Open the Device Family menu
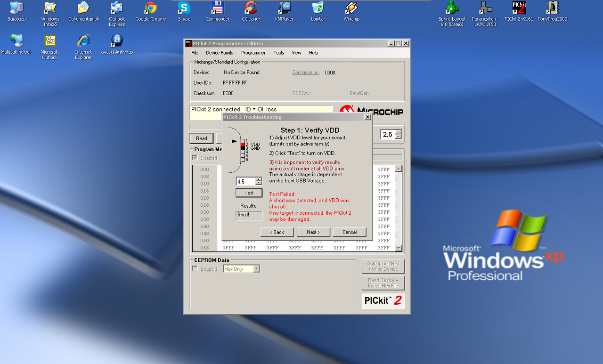The width and height of the screenshot is (603, 364). click(220, 53)
